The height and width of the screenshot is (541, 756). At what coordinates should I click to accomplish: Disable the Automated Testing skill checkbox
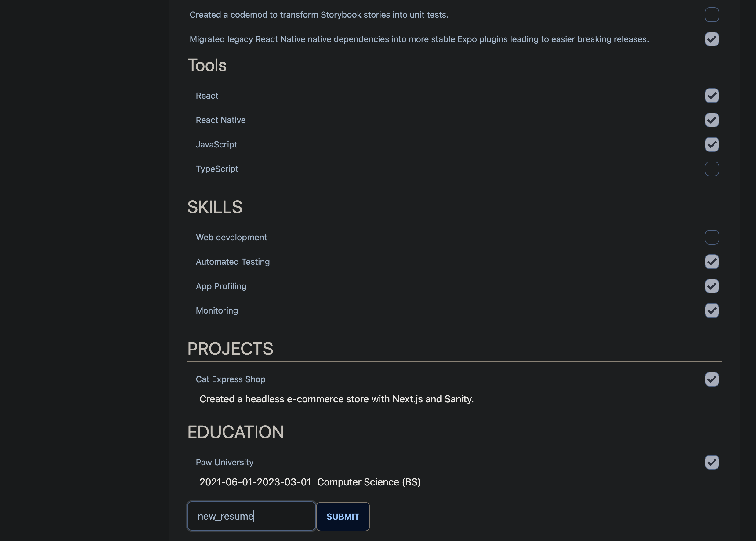coord(712,262)
